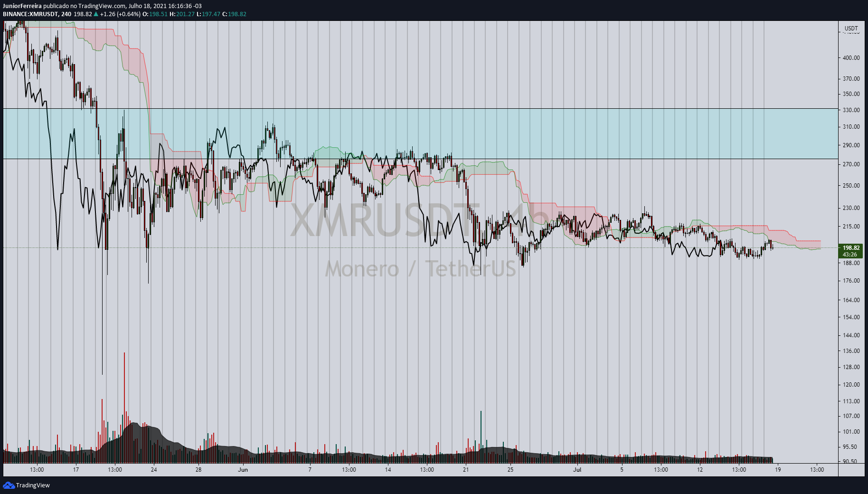
Task: Click the 176.00 price axis label
Action: (x=851, y=281)
